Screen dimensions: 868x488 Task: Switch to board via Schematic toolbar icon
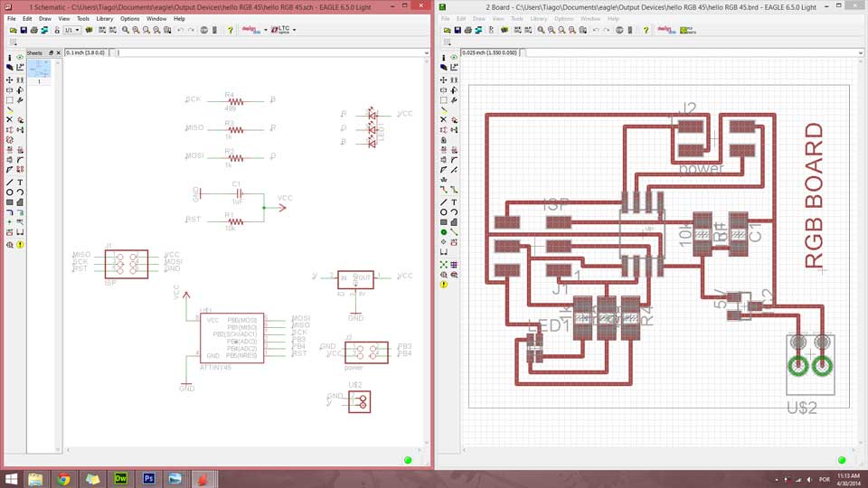tap(44, 30)
